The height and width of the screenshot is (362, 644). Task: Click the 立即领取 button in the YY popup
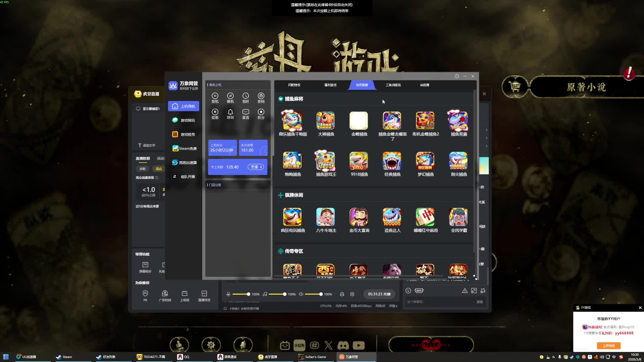608,346
